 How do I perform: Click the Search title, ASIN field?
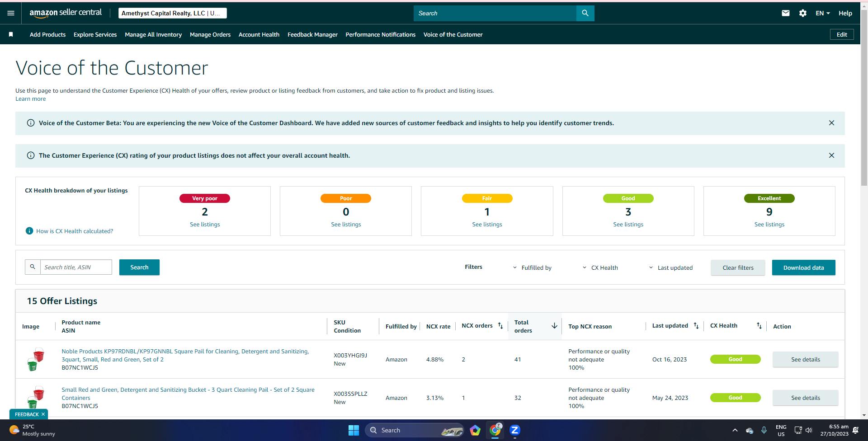(x=76, y=267)
